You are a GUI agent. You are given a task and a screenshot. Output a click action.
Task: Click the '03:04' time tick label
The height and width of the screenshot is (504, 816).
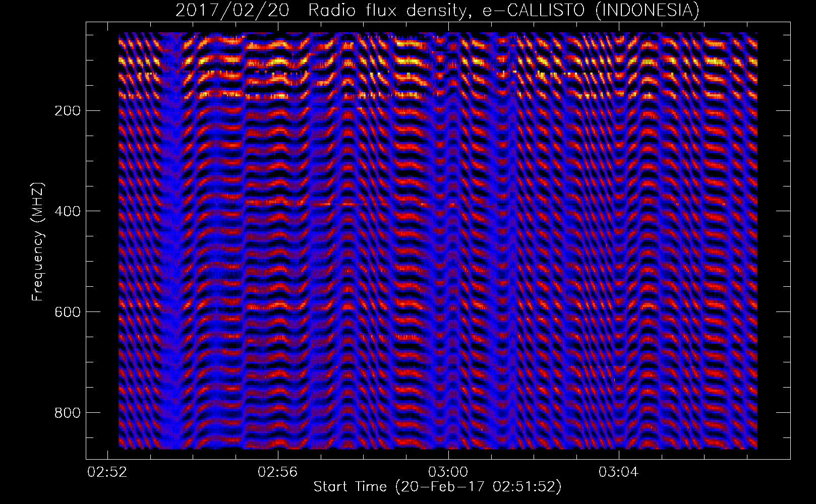point(619,472)
